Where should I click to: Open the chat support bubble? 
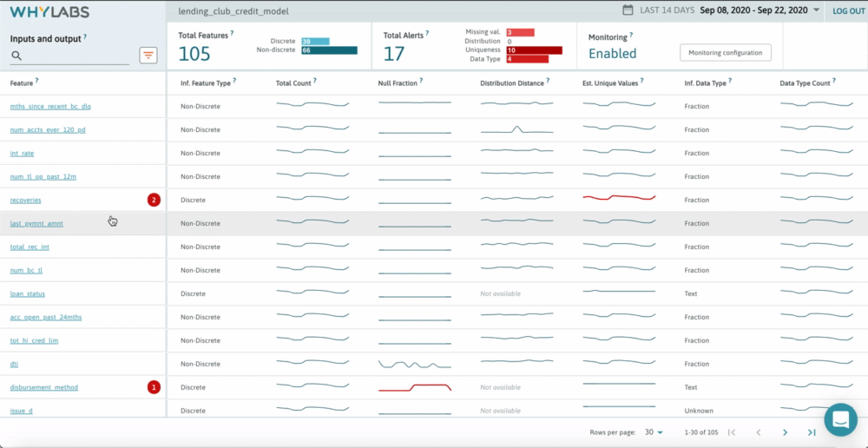839,420
